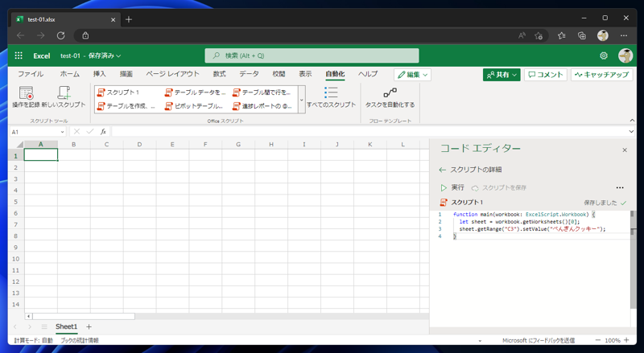Select the ピボットテーブル script in gallery
The height and width of the screenshot is (353, 644).
(x=194, y=106)
